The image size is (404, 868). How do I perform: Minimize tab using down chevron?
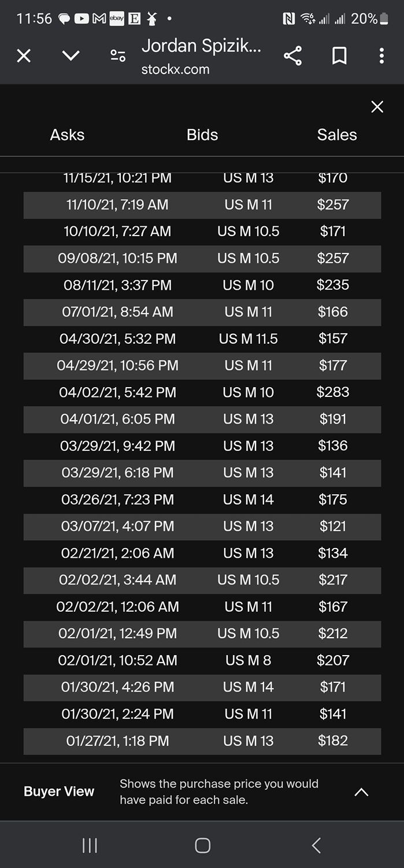(x=71, y=56)
